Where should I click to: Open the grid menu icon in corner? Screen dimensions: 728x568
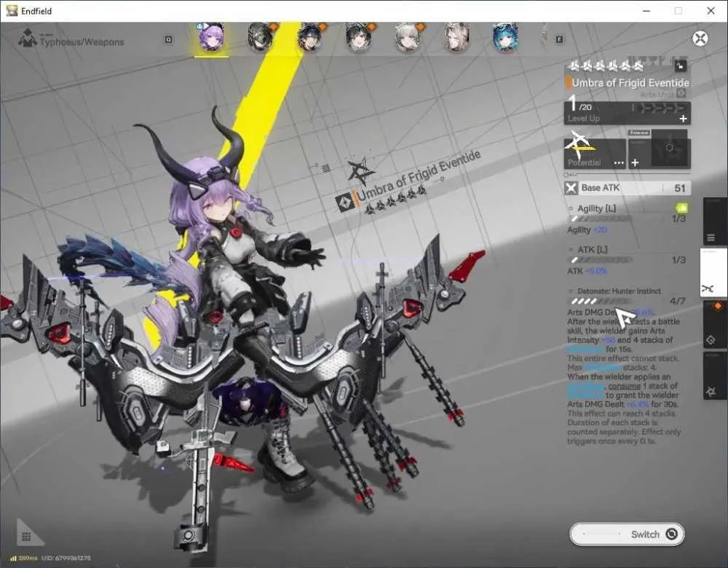tap(26, 537)
